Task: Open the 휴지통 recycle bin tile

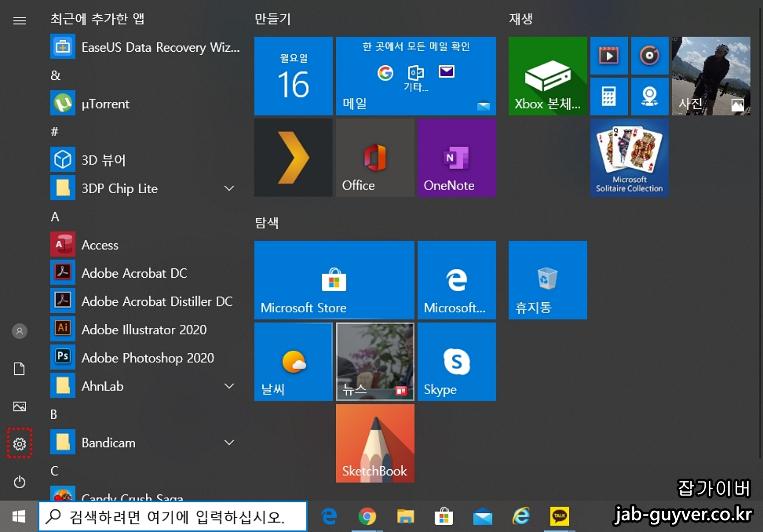Action: coord(548,280)
